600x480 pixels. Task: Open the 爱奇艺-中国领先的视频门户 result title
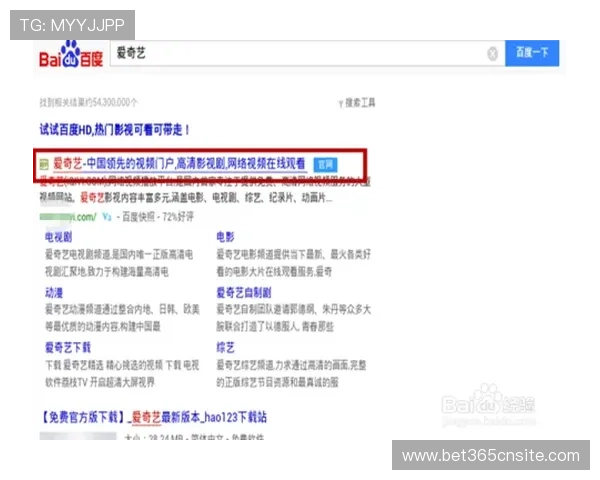179,163
